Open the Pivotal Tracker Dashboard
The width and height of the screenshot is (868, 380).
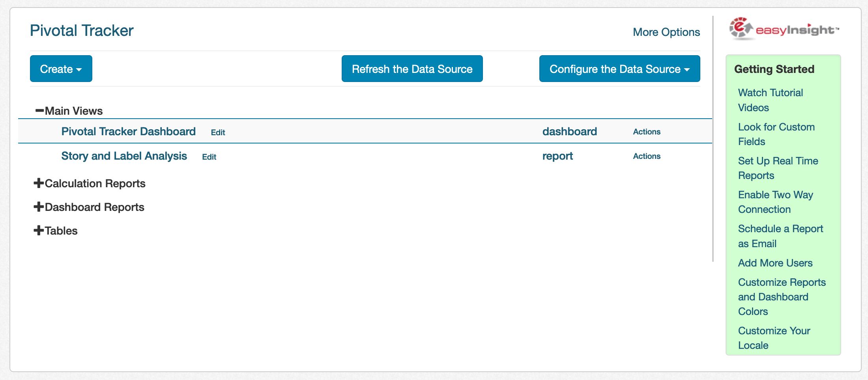128,131
